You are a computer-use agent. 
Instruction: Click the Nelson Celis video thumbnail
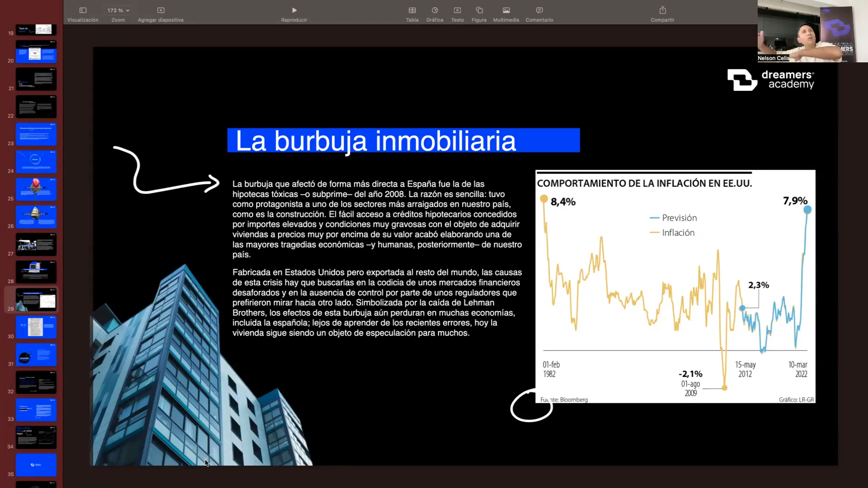[812, 32]
